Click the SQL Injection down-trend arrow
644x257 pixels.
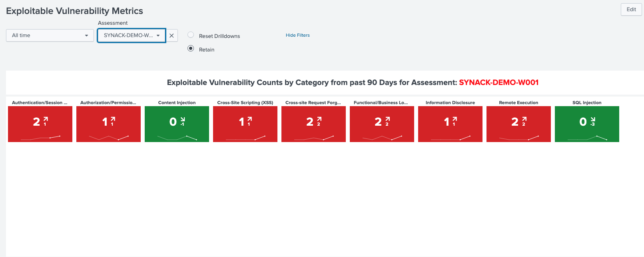[x=593, y=119]
